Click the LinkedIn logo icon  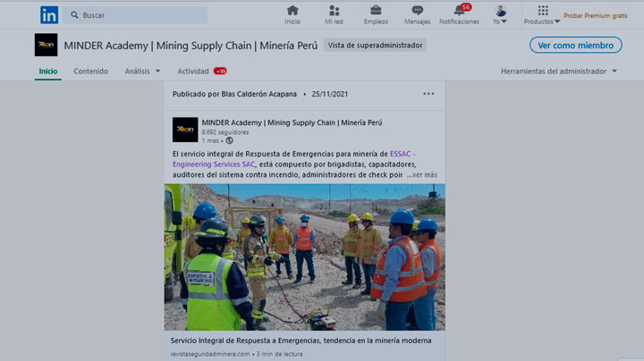pyautogui.click(x=49, y=15)
